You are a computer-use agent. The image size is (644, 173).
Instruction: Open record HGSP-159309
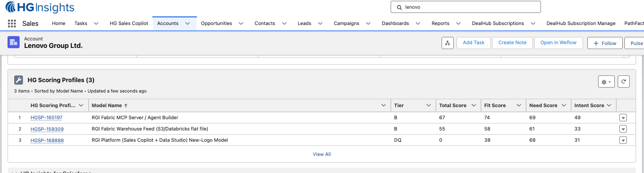(x=47, y=129)
